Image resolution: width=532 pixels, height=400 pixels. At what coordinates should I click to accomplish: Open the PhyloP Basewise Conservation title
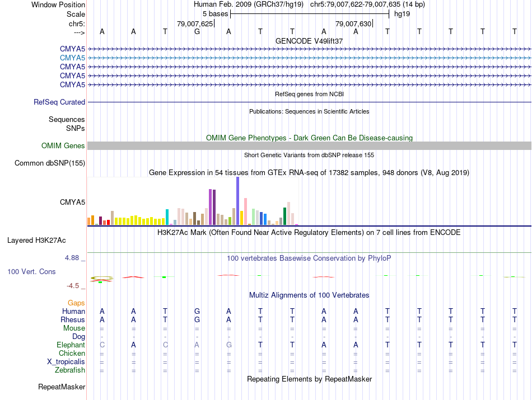click(x=309, y=258)
